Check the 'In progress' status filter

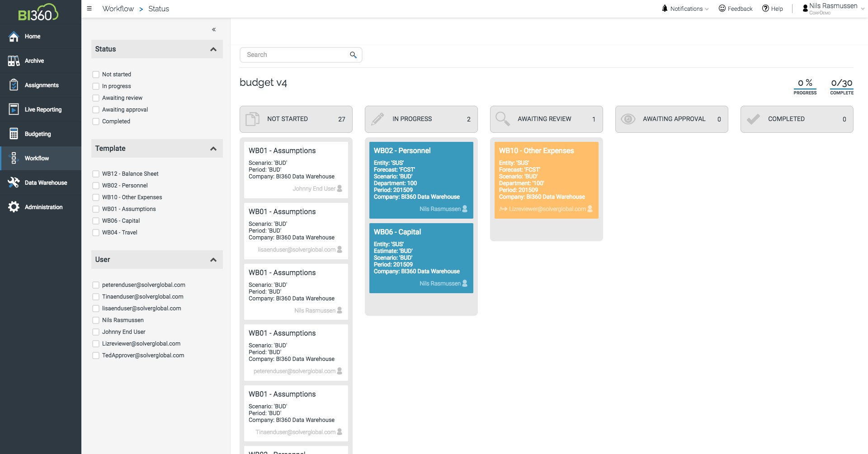pyautogui.click(x=96, y=86)
